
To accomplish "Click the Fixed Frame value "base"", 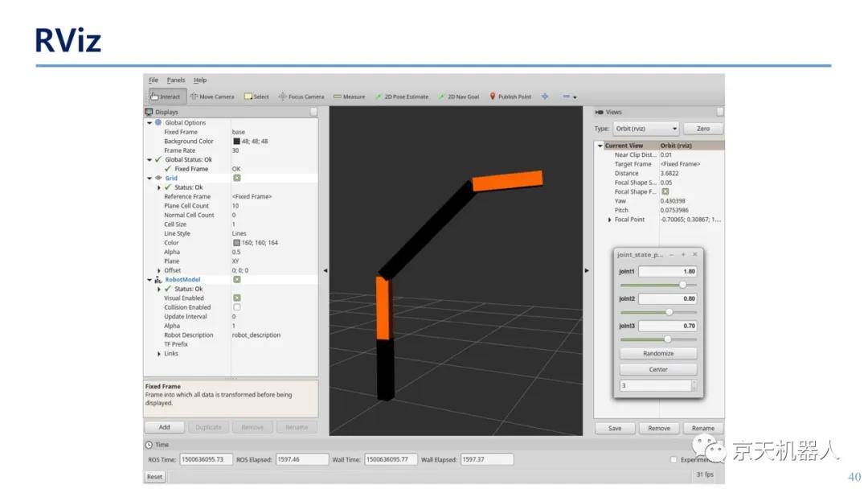I will [239, 132].
